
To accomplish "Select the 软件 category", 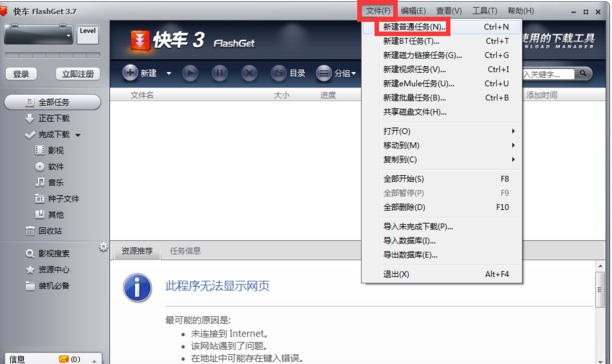I will 50,167.
